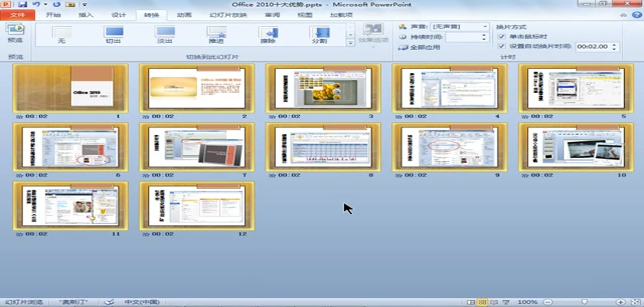Open Customize Quick Access Toolbar dropdown

pos(84,5)
